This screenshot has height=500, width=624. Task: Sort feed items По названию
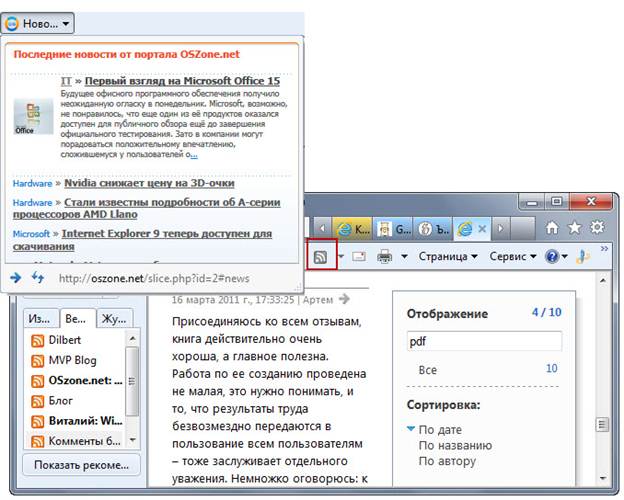455,445
